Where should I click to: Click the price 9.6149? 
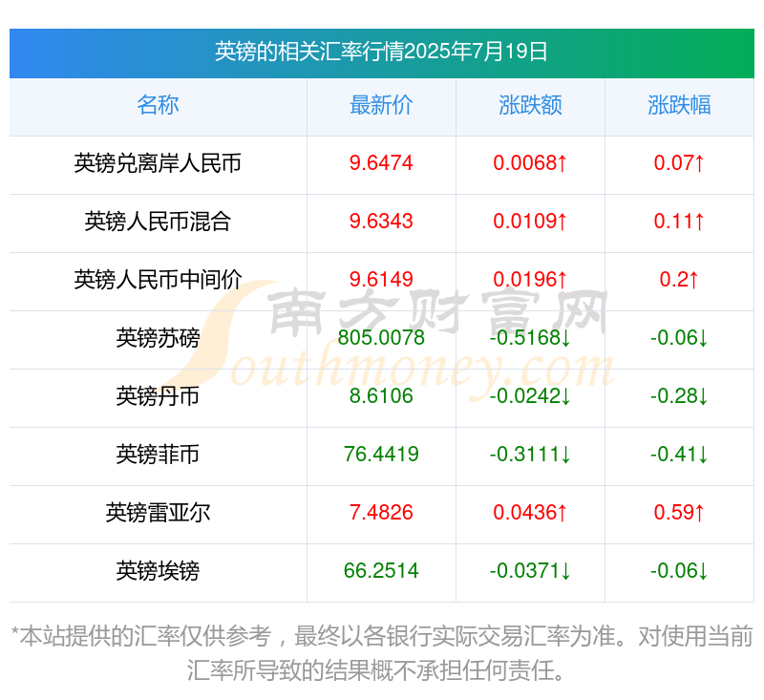(x=381, y=280)
